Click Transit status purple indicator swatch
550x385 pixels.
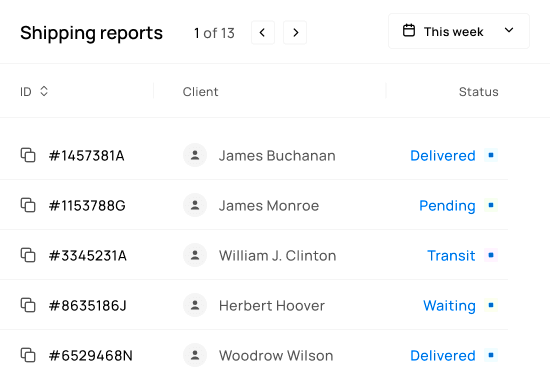click(491, 255)
